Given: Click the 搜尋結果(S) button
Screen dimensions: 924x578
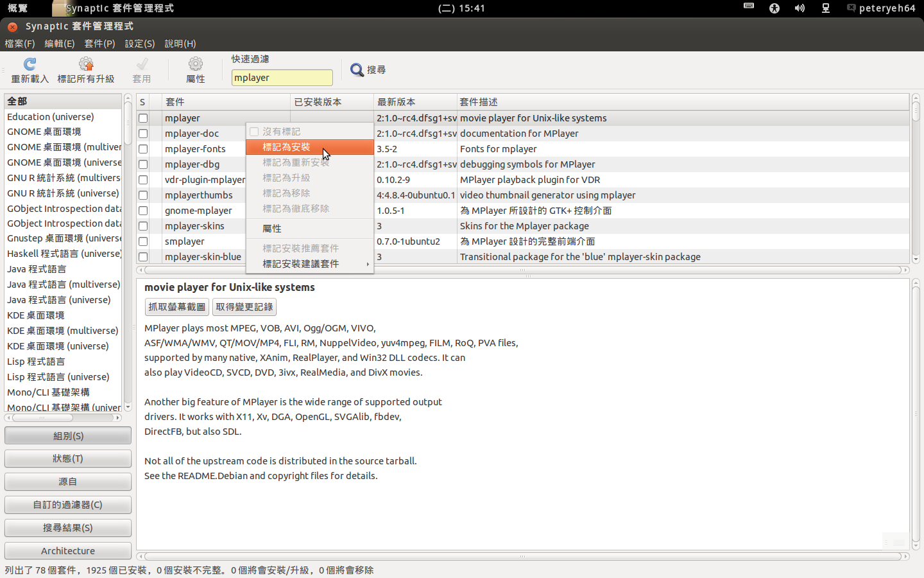Looking at the screenshot, I should pos(68,528).
